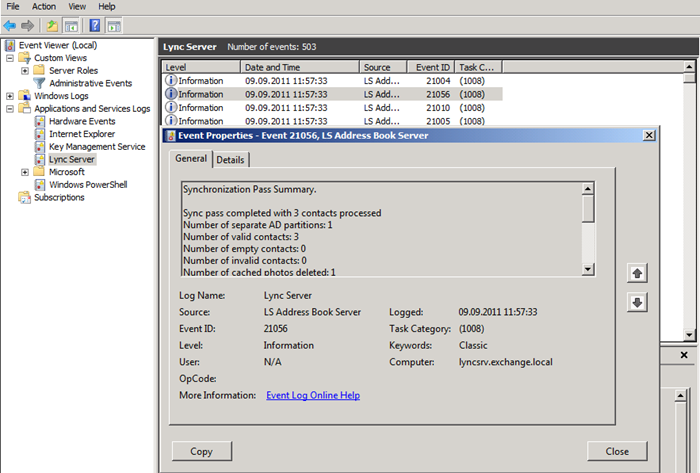This screenshot has width=700, height=473.
Task: Sort events by Level column header
Action: point(201,67)
